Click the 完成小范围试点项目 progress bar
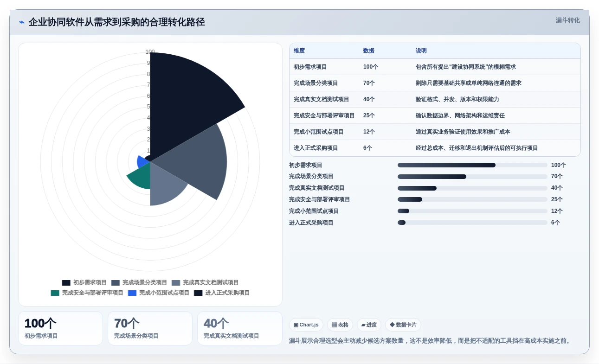Screen dimensions: 599x364 [x=472, y=211]
